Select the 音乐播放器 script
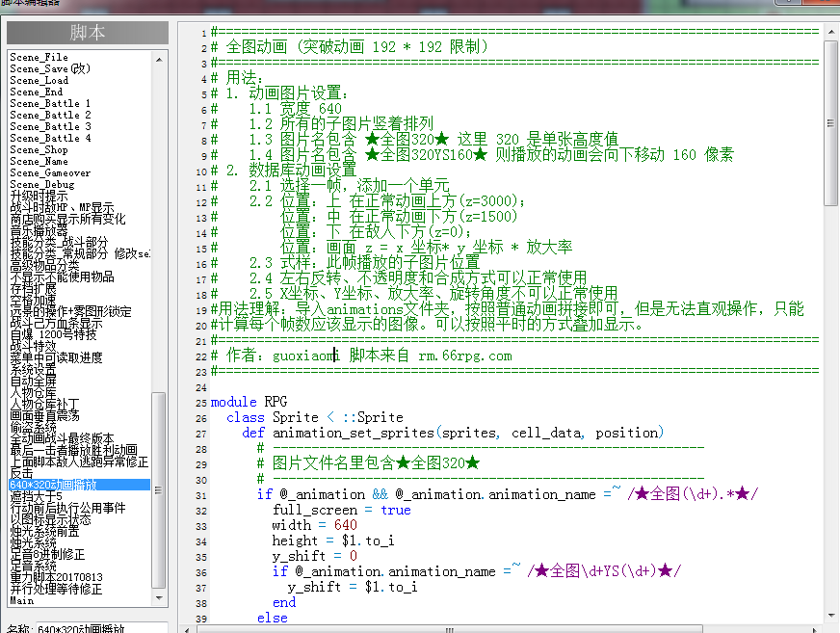 [x=39, y=230]
